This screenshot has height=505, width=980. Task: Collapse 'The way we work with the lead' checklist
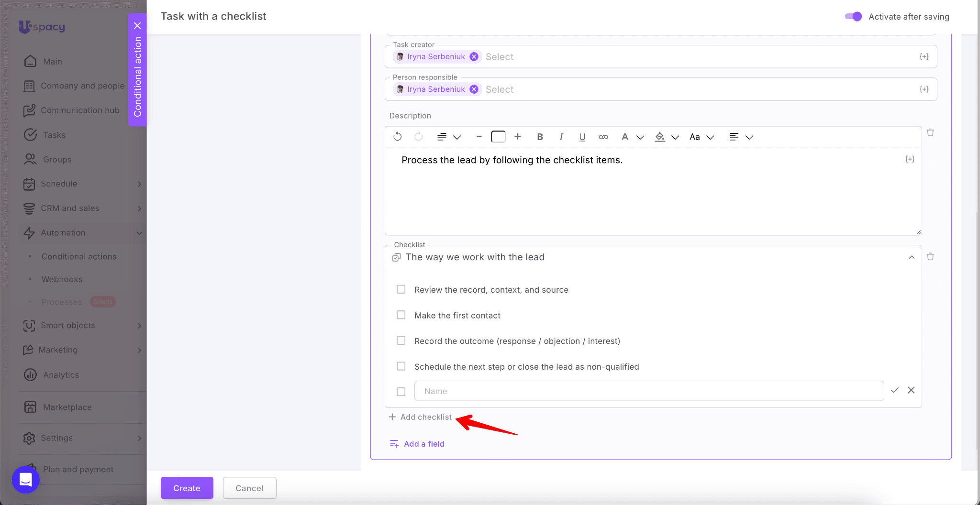(x=911, y=257)
